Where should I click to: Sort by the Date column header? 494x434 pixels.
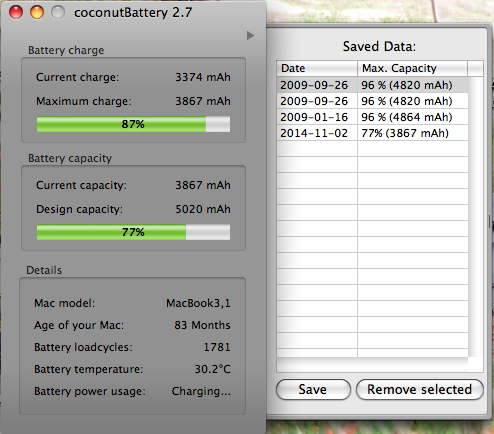tap(317, 68)
